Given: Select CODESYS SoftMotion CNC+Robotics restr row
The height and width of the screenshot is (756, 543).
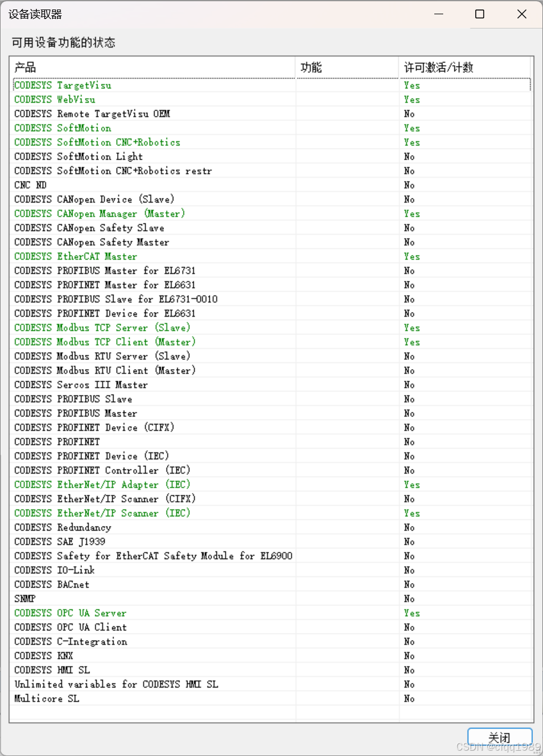Looking at the screenshot, I should pos(271,171).
